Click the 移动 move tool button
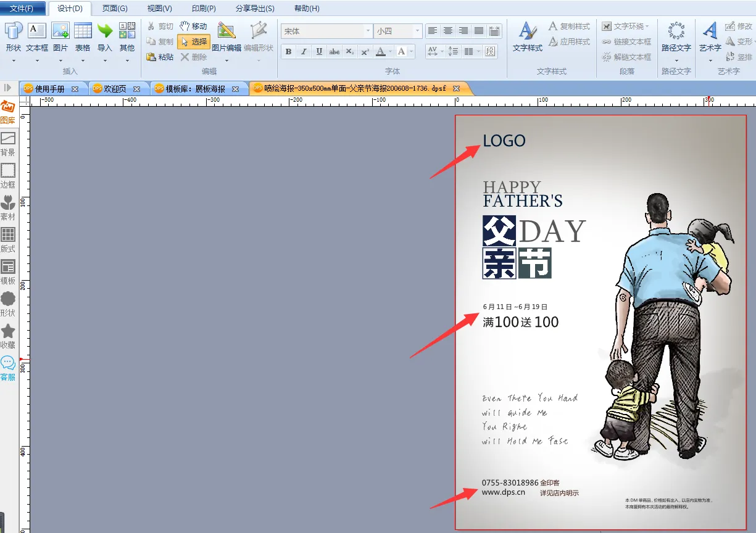 (194, 27)
